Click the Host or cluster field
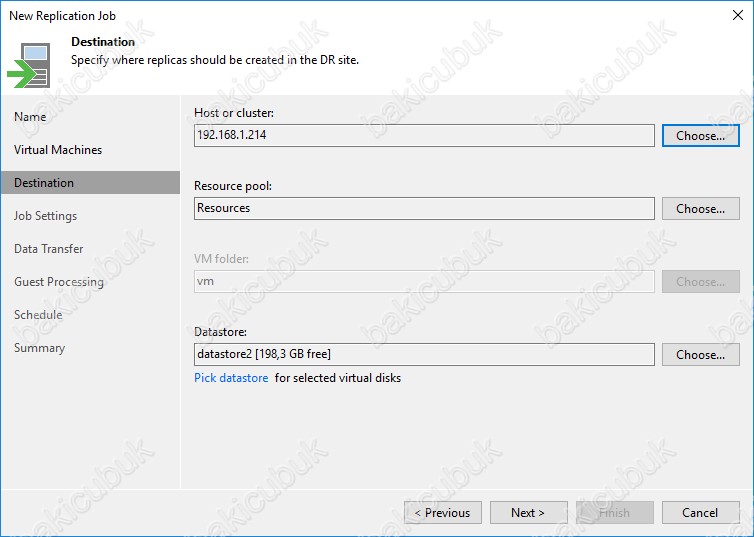The height and width of the screenshot is (537, 754). (424, 136)
